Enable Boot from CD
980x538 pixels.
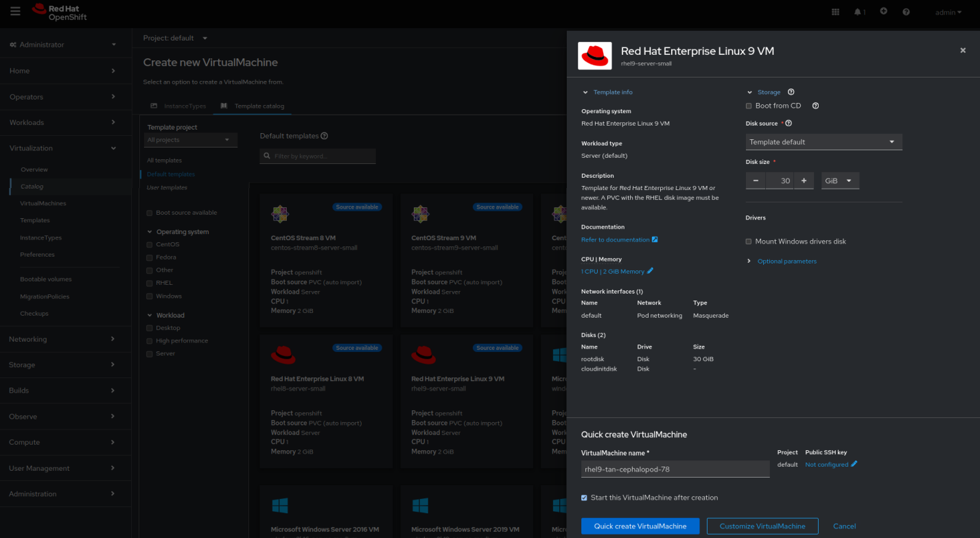tap(748, 105)
